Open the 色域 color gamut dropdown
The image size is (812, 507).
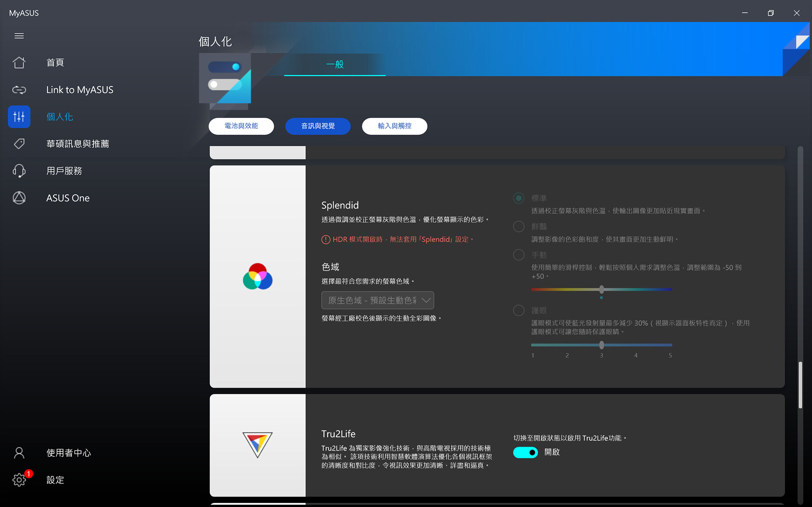[378, 300]
